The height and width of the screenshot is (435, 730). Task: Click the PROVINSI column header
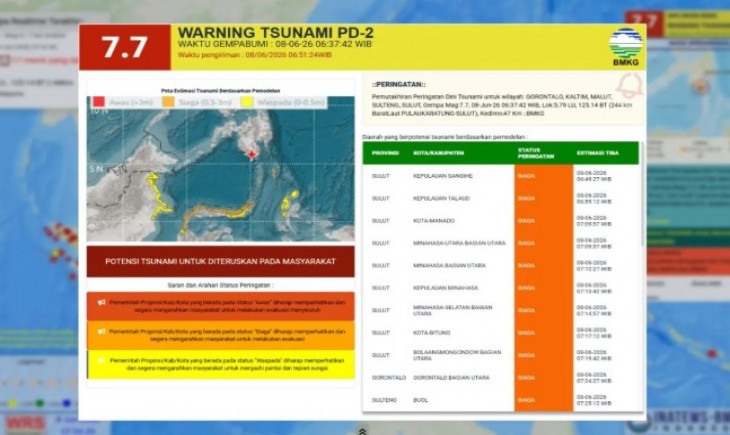[x=385, y=153]
